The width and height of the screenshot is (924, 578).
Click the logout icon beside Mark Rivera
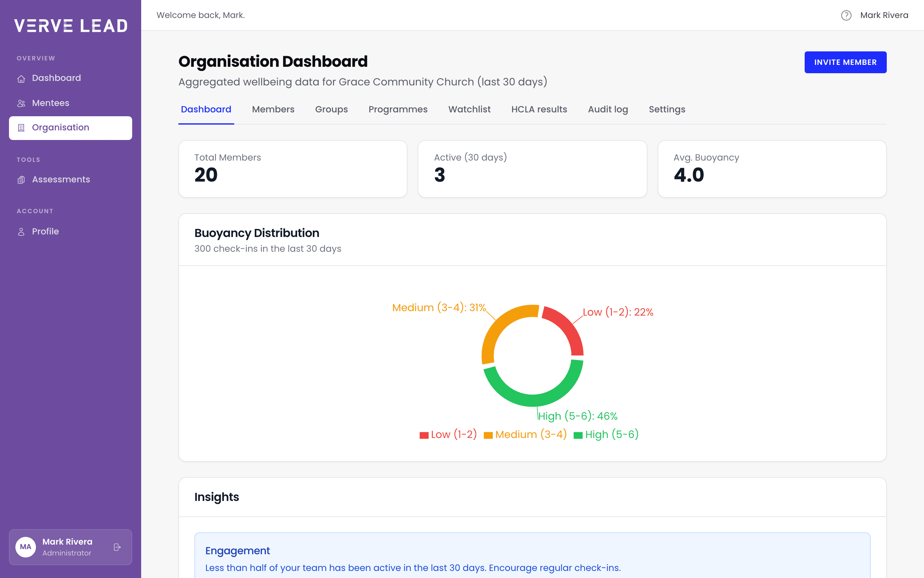point(117,547)
